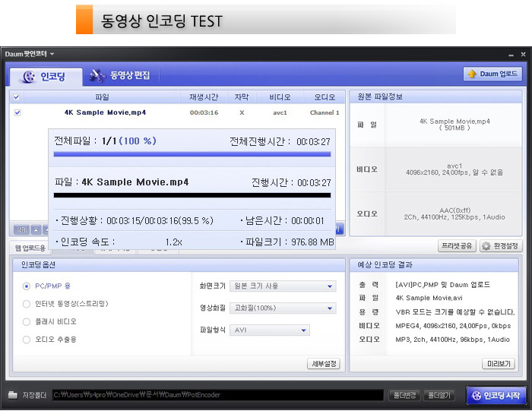The image size is (532, 414).
Task: Open 환경설정 settings with gear icon
Action: coord(501,246)
